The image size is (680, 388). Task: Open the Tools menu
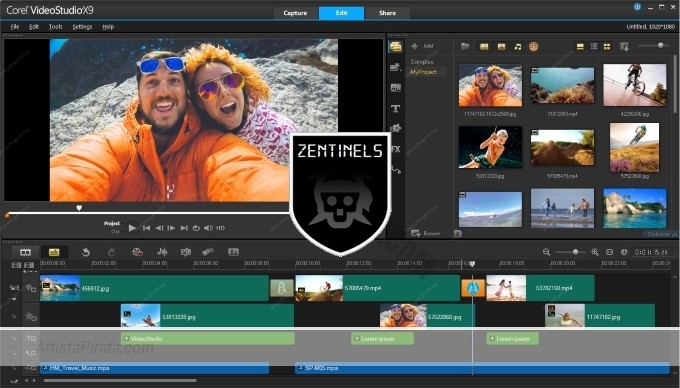56,27
